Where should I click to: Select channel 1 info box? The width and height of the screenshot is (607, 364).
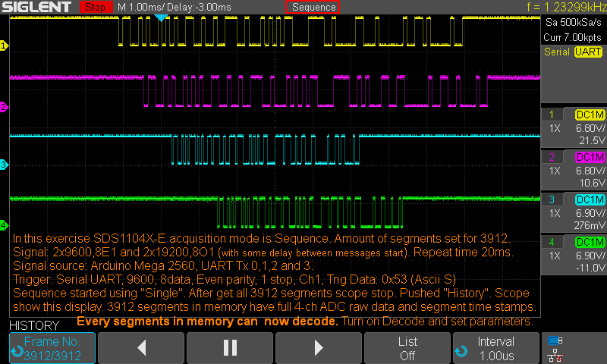coord(574,127)
